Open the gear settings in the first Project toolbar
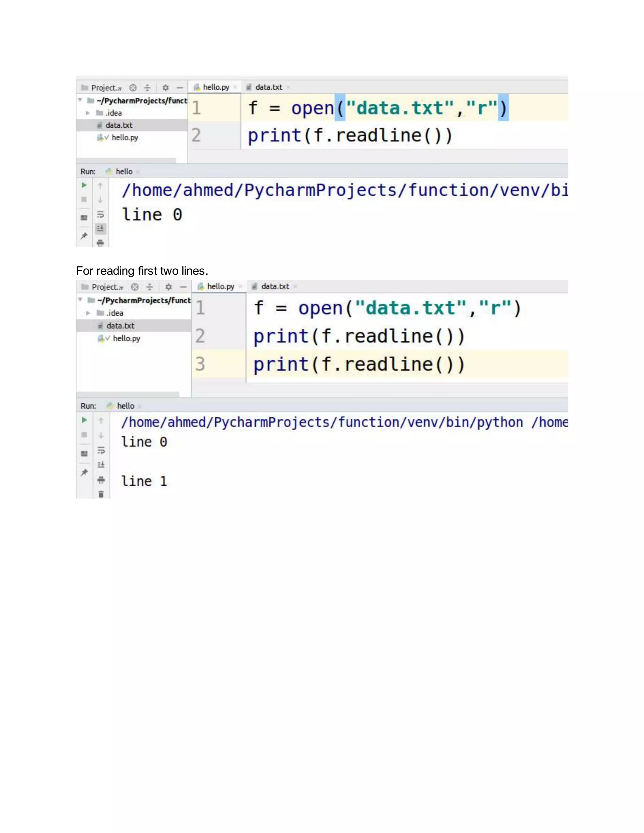Viewport: 644px width, 833px height. point(166,88)
